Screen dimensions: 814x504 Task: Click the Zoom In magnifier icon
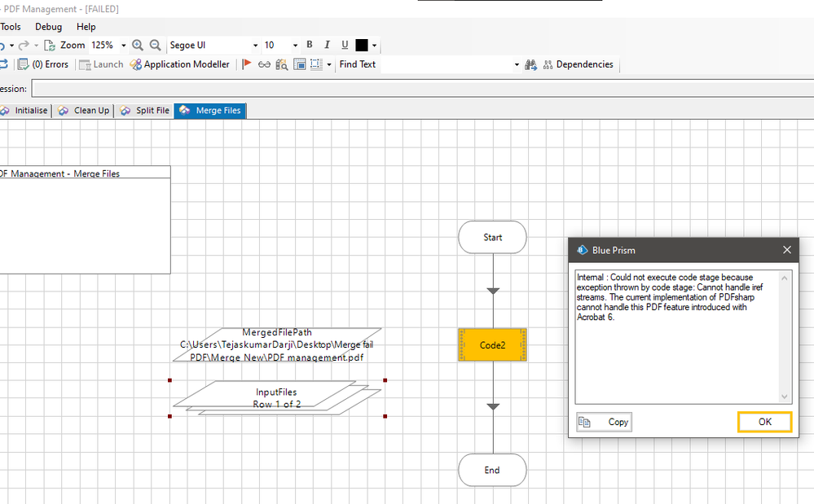click(x=138, y=46)
